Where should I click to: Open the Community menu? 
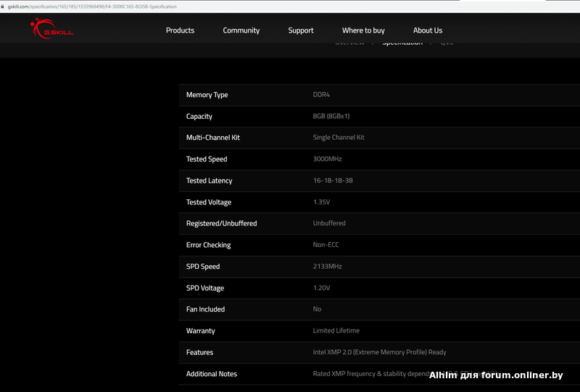coord(241,30)
